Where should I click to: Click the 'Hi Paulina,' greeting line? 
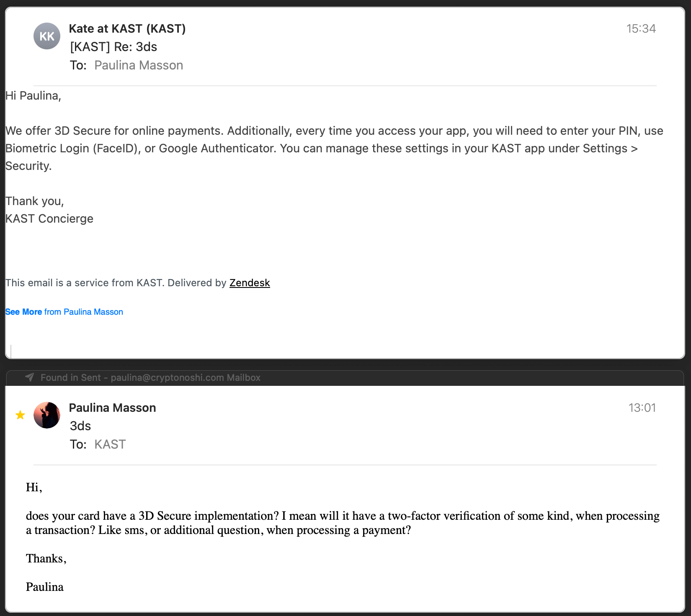(34, 96)
